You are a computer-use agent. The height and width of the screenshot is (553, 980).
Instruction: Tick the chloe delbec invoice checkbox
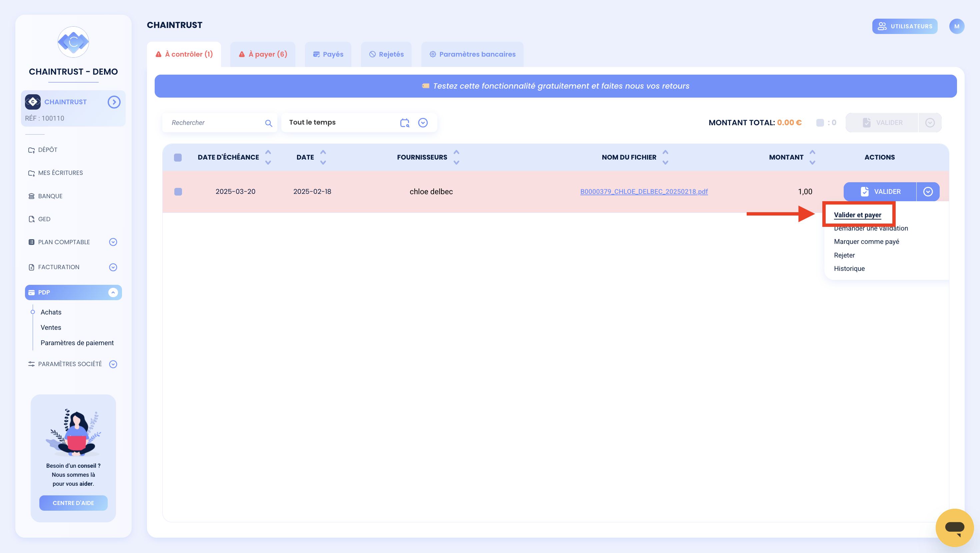178,192
